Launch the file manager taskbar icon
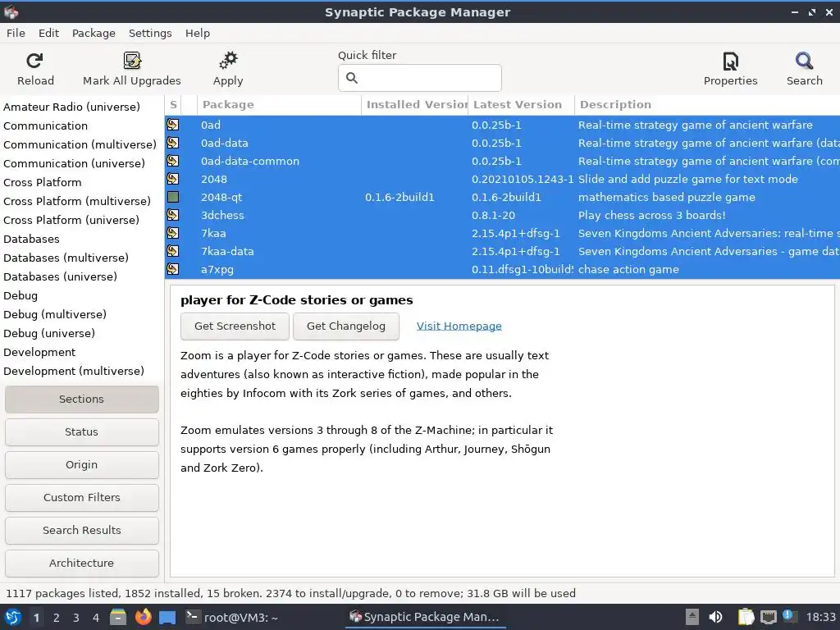 [x=118, y=617]
